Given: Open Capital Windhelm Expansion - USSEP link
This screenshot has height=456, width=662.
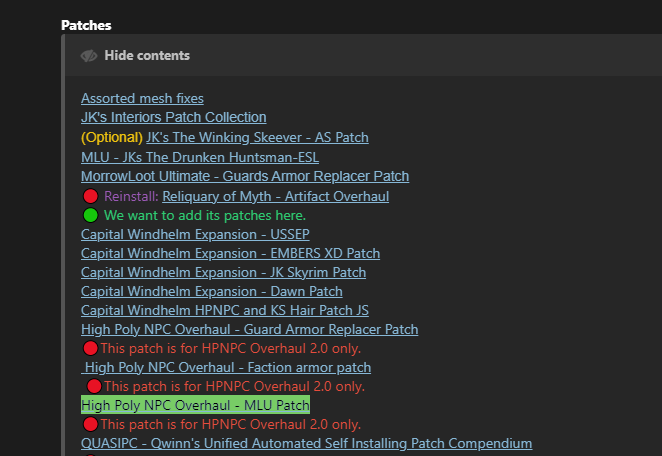Looking at the screenshot, I should tap(195, 234).
